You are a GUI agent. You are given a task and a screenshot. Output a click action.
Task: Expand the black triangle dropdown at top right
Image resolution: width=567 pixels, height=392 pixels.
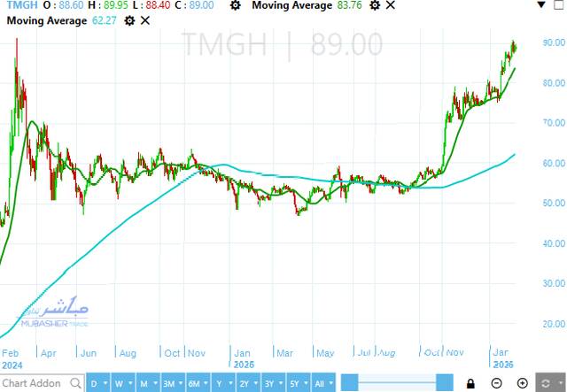[542, 6]
